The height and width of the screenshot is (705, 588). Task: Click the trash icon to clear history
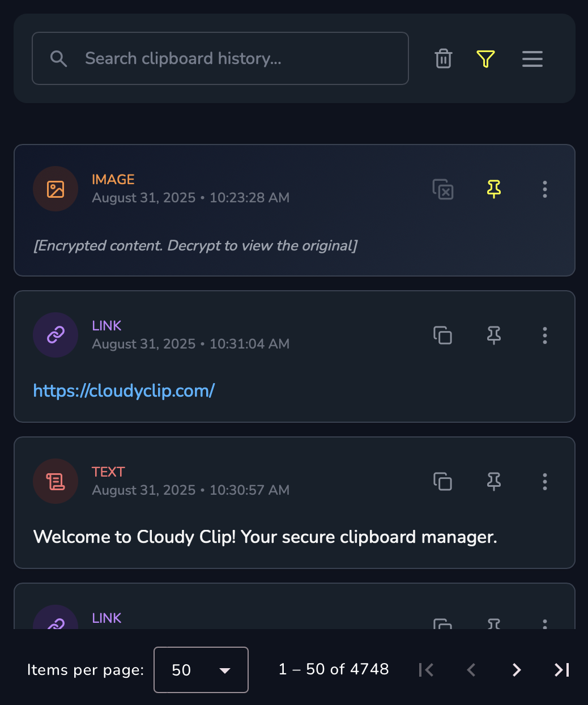[x=444, y=58]
